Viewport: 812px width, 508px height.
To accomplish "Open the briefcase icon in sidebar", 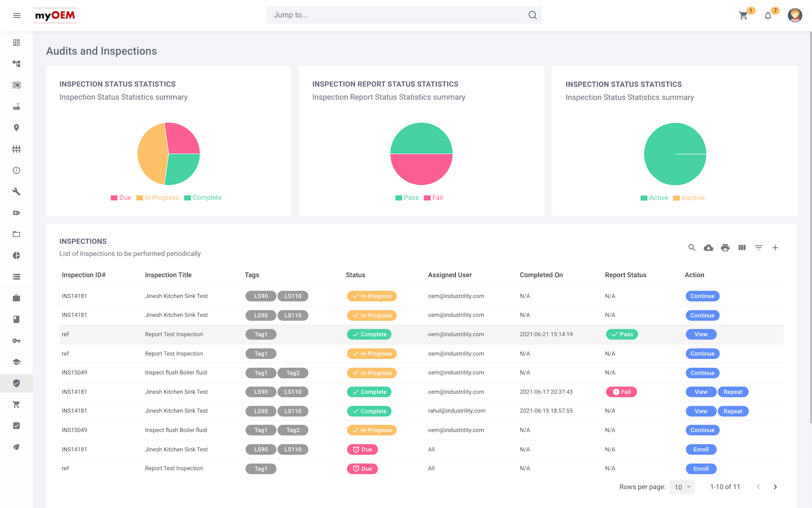I will (x=16, y=298).
